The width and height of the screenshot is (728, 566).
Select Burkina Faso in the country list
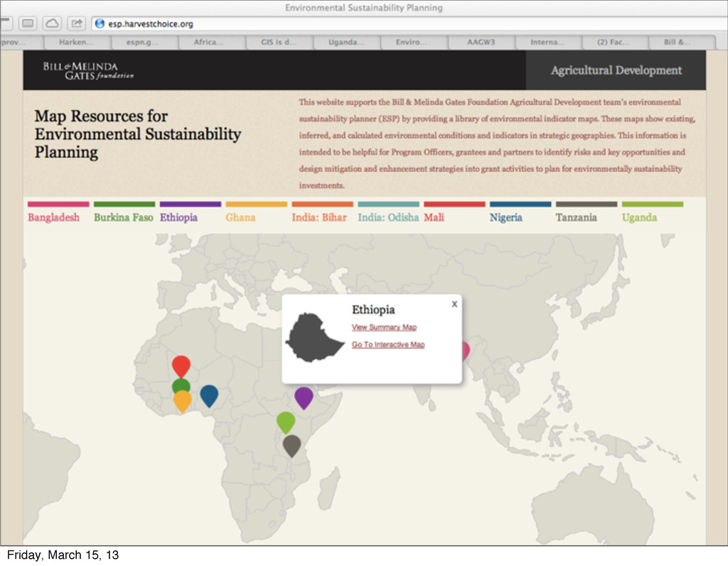tap(123, 218)
